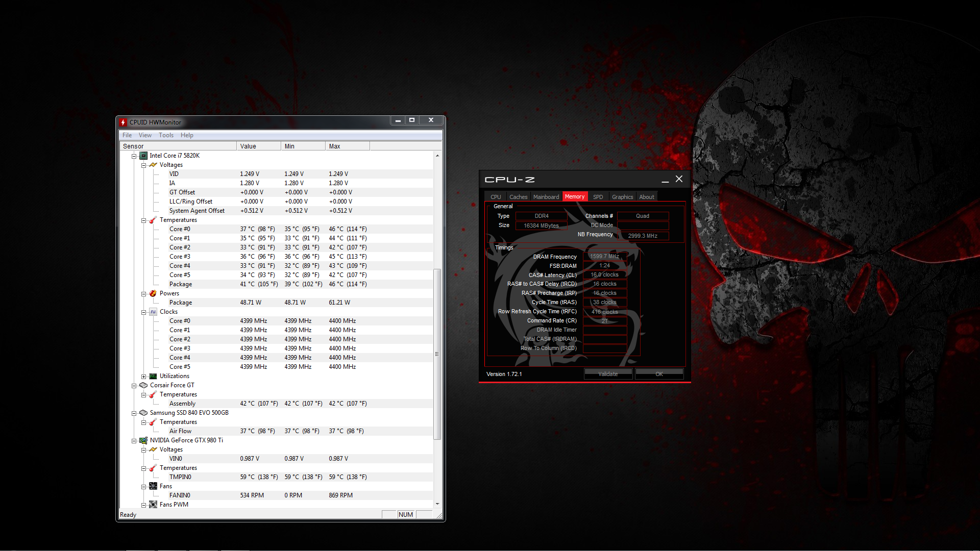Switch to the SPD tab in CPU-Z
This screenshot has width=980, height=551.
pos(598,197)
